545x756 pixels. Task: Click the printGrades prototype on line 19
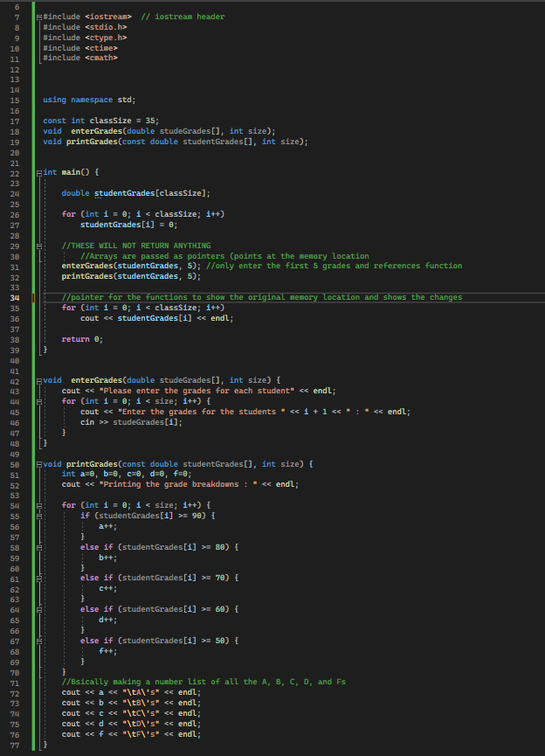(176, 142)
